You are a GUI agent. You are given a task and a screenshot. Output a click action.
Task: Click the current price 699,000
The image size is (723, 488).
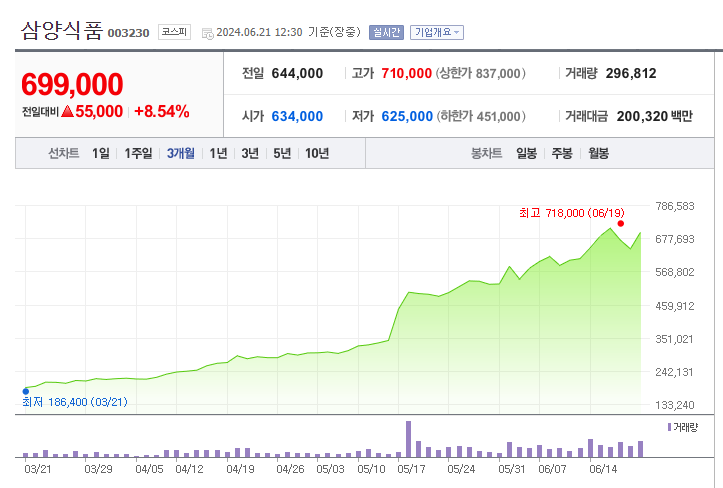click(72, 84)
